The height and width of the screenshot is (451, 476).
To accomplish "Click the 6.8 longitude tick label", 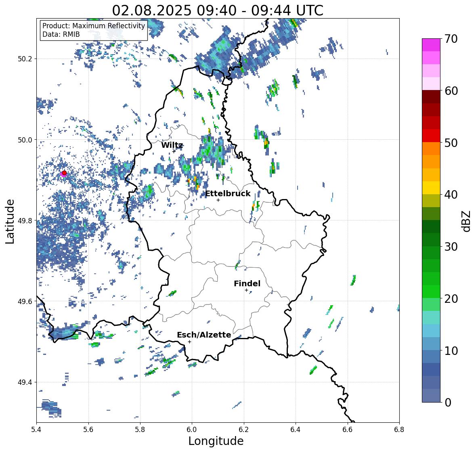I will [399, 430].
